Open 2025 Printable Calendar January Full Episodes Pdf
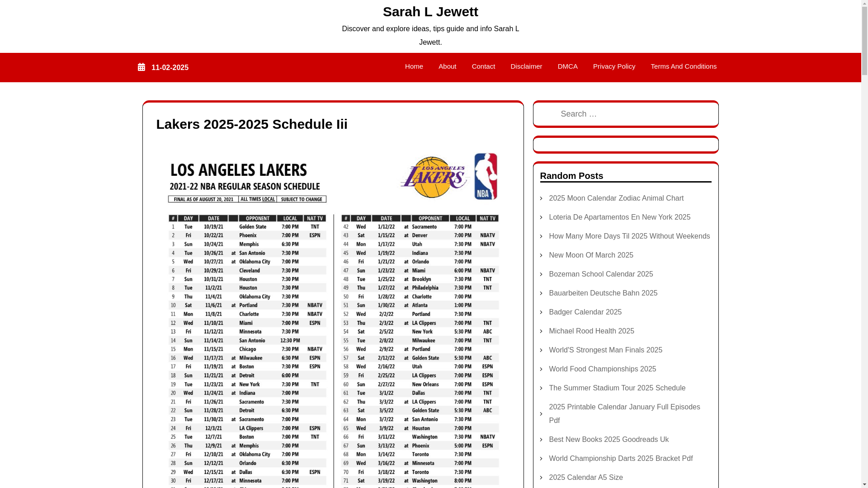The width and height of the screenshot is (868, 488). pos(624,414)
